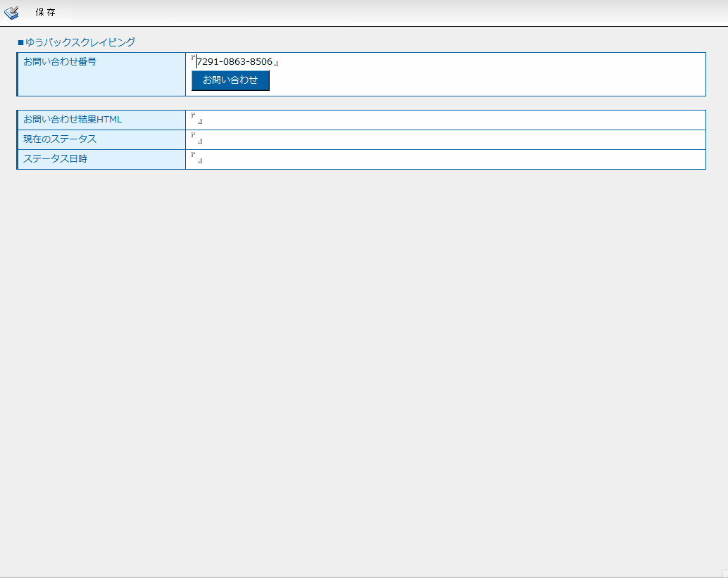Click the お問い合わせ番号 label
The height and width of the screenshot is (578, 728).
[60, 61]
